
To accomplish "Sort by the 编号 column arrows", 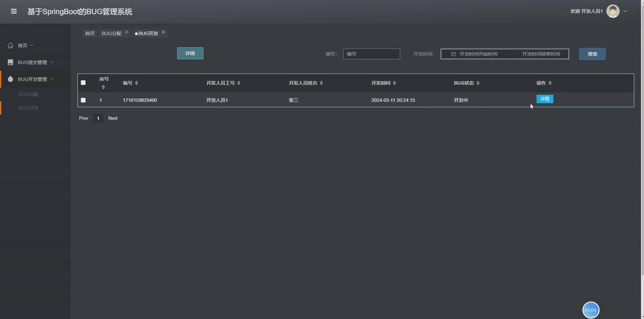I will point(136,83).
